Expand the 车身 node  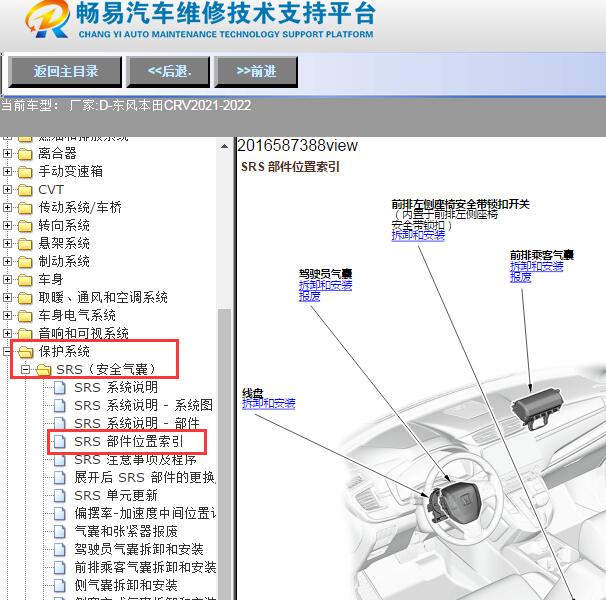tap(7, 279)
